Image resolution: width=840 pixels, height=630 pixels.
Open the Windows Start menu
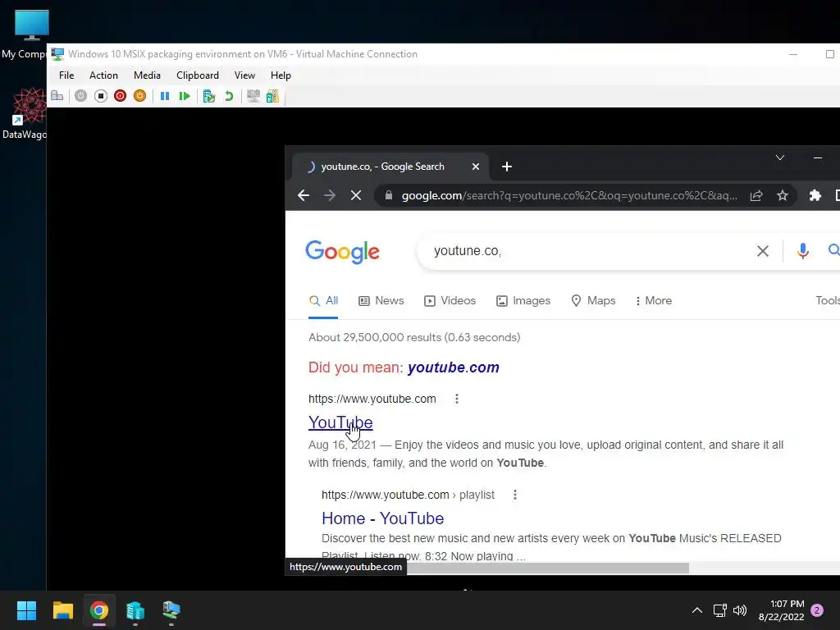26,610
